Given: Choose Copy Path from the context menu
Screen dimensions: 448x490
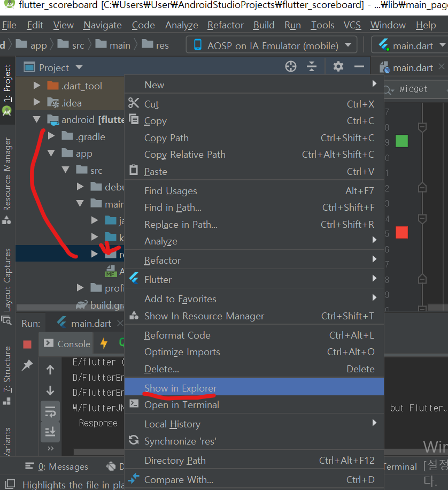Looking at the screenshot, I should [x=254, y=138].
